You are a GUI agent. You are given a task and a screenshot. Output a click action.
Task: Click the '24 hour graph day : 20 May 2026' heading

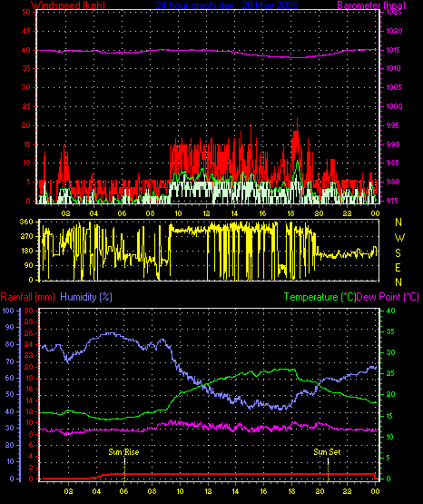pos(227,5)
